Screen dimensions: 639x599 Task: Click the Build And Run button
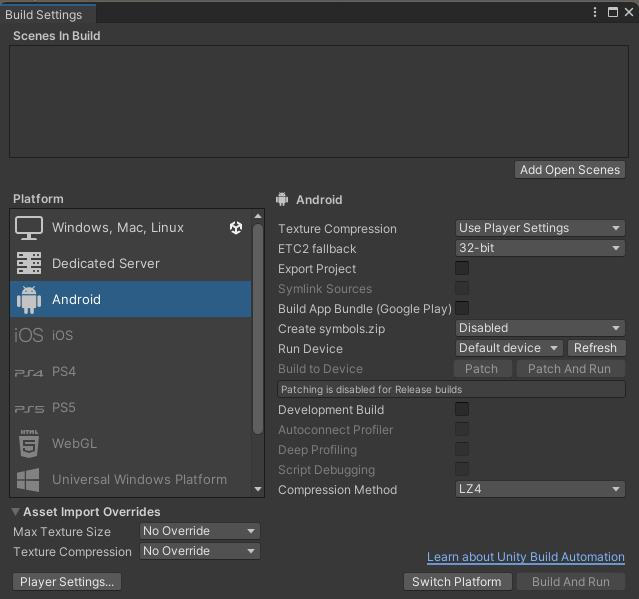571,581
